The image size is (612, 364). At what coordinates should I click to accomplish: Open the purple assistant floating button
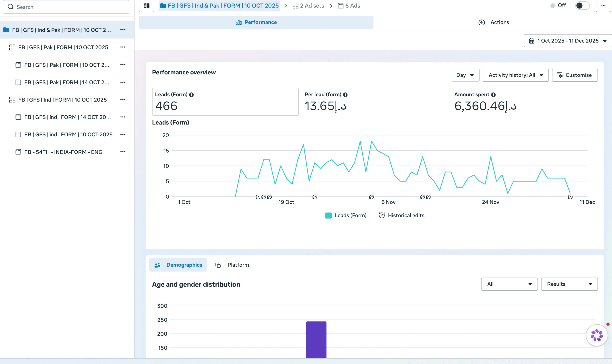597,335
